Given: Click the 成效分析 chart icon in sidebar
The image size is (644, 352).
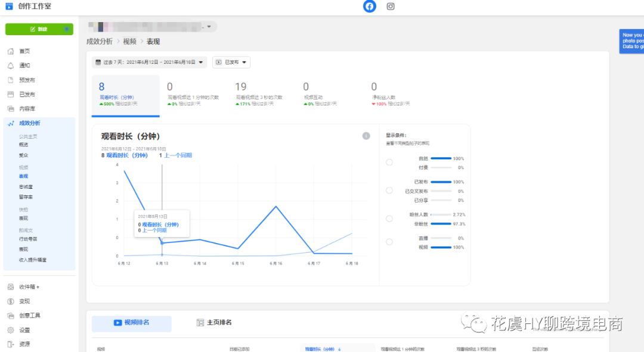Looking at the screenshot, I should 11,123.
